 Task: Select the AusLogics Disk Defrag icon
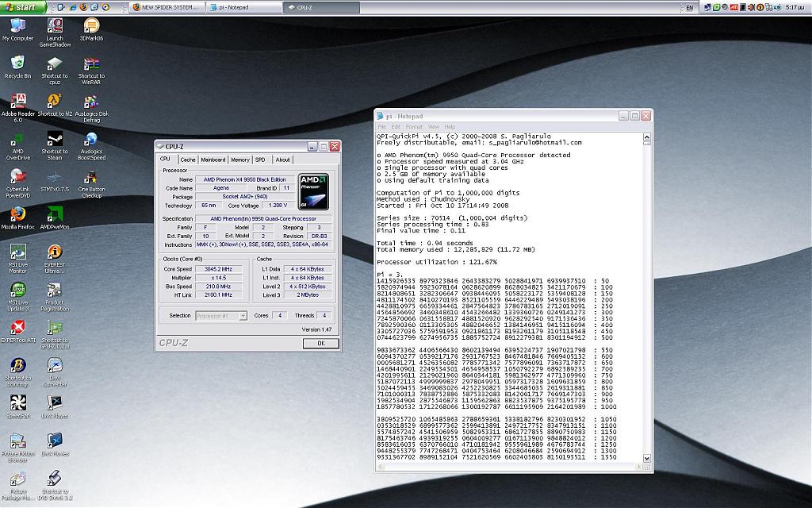pos(92,108)
